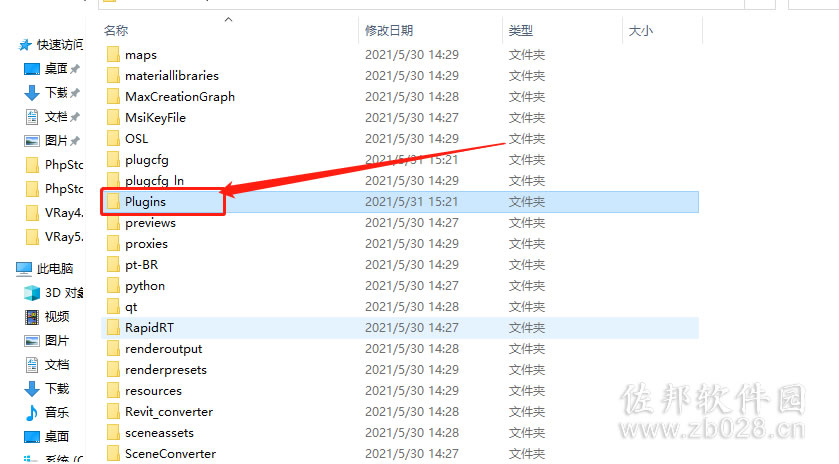This screenshot has height=464, width=839.
Task: Select the renderpresets folder name
Action: (166, 370)
